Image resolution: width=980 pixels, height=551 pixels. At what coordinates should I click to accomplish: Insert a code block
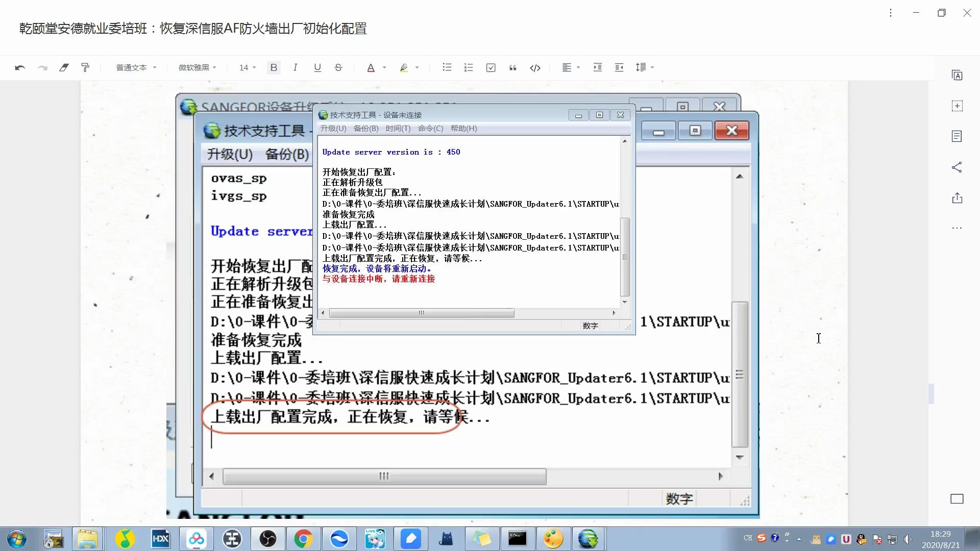tap(535, 67)
